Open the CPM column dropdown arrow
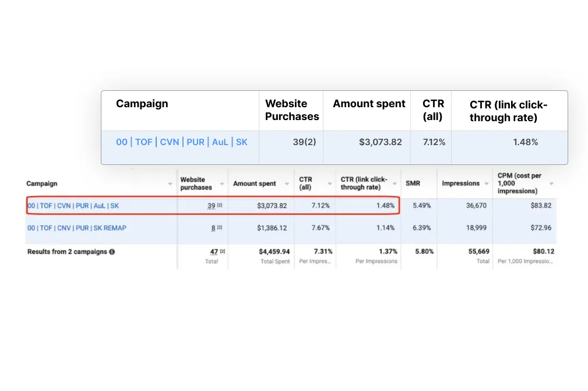 (x=551, y=184)
